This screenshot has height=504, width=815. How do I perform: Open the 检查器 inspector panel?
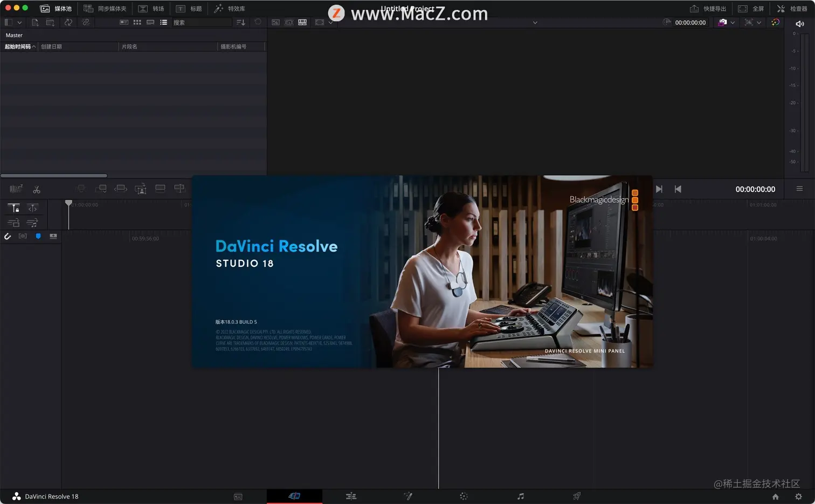coord(792,9)
